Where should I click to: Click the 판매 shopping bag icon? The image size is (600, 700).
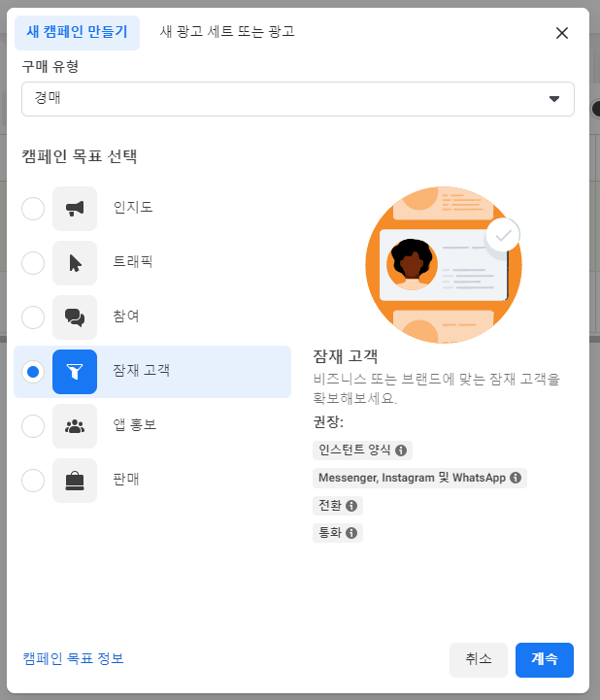[75, 481]
